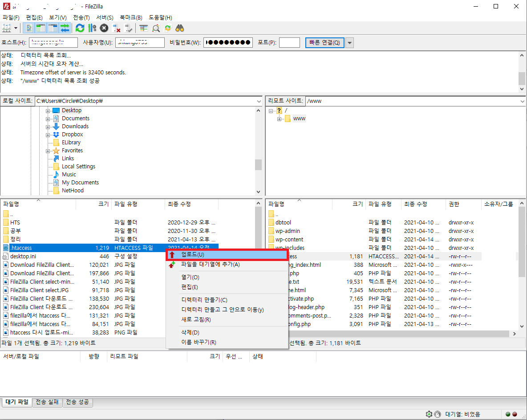Open the Site Manager icon
Screen dimensions: 527x420
(7, 28)
